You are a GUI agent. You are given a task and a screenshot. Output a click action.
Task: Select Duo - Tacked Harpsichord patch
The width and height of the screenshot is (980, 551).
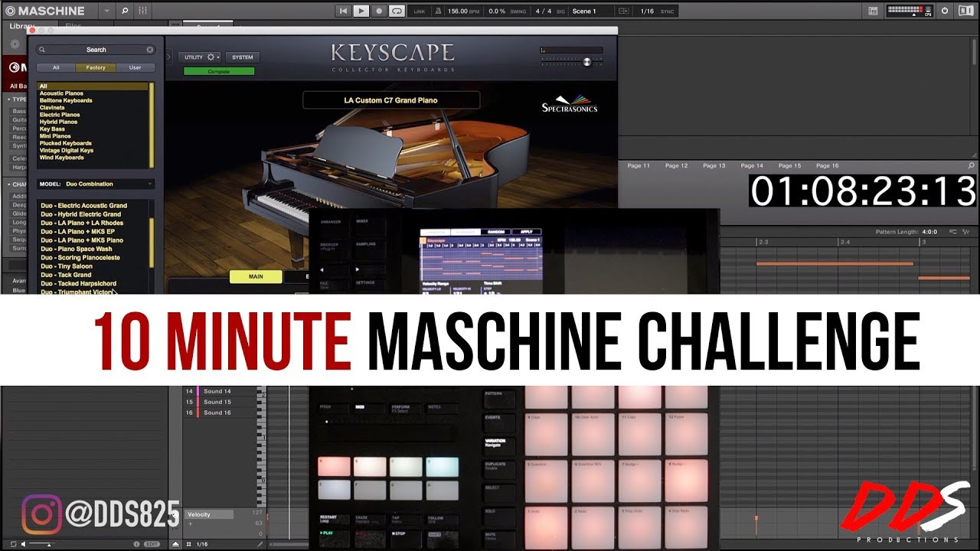(x=79, y=283)
